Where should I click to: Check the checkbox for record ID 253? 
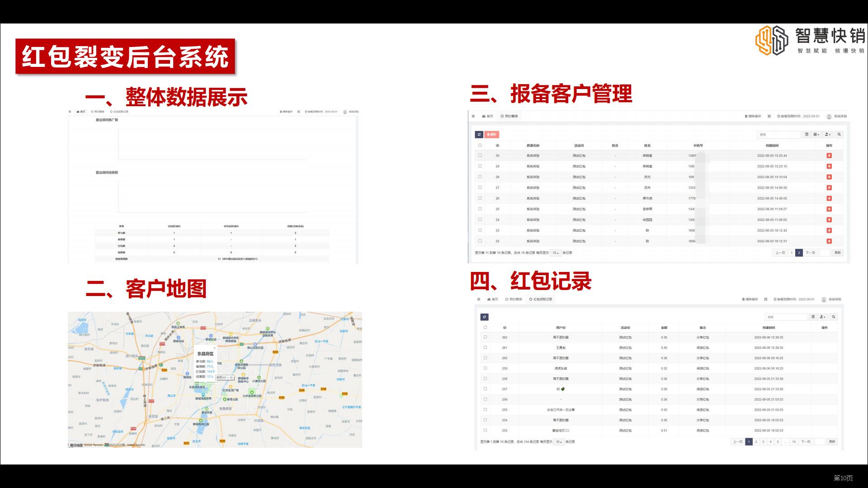coord(485,430)
